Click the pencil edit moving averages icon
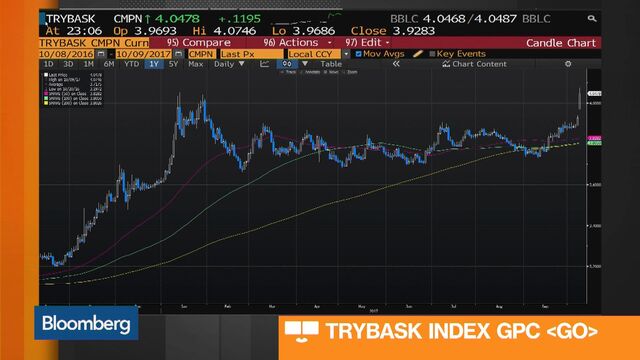 [x=418, y=54]
